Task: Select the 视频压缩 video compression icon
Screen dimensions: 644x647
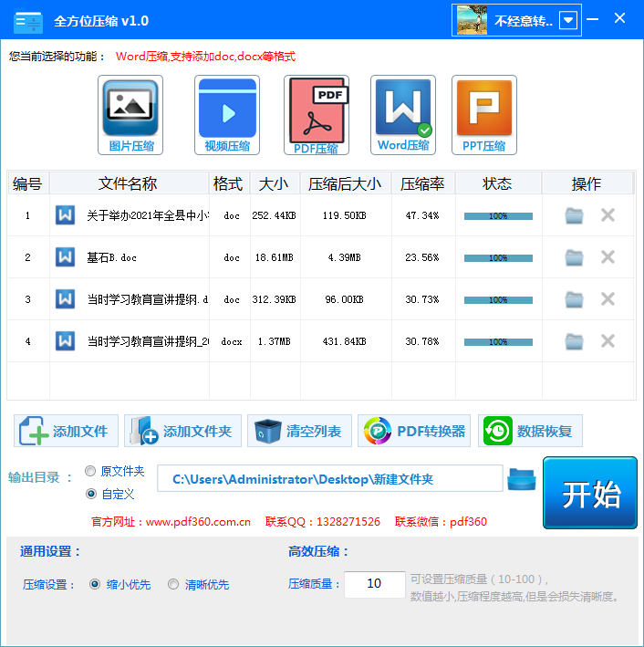Action: pyautogui.click(x=227, y=115)
